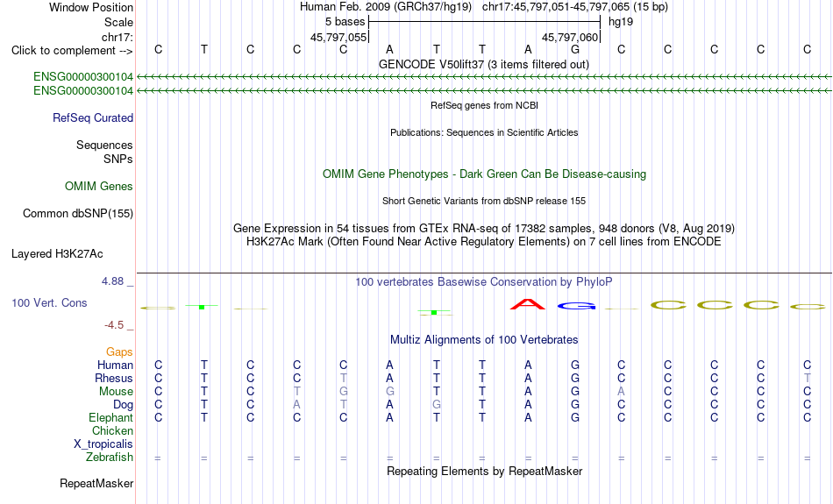Click the blue G in the PhyloP logo
Viewport: 833px width, 504px height.
click(x=576, y=305)
